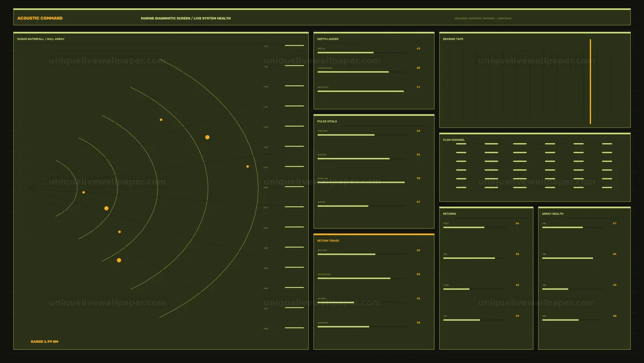Click the Depth Ladder bar reading 97
The height and width of the screenshot is (363, 644).
coord(362,91)
